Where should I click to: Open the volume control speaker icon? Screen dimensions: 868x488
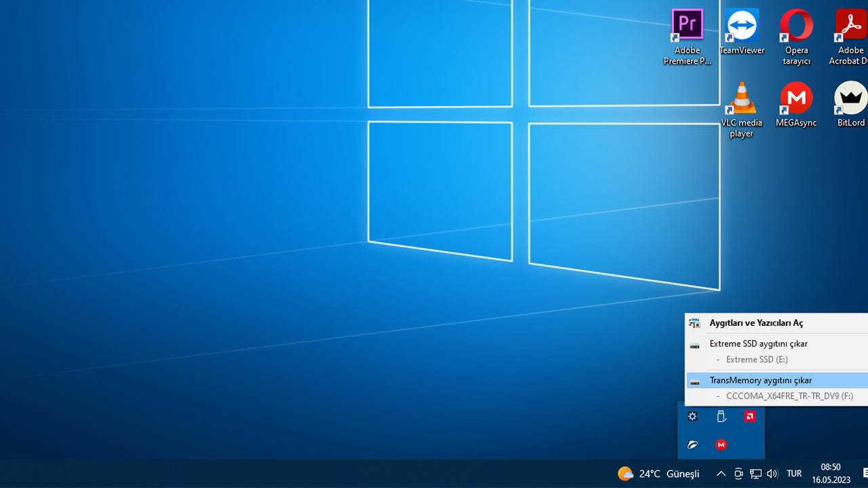click(772, 474)
